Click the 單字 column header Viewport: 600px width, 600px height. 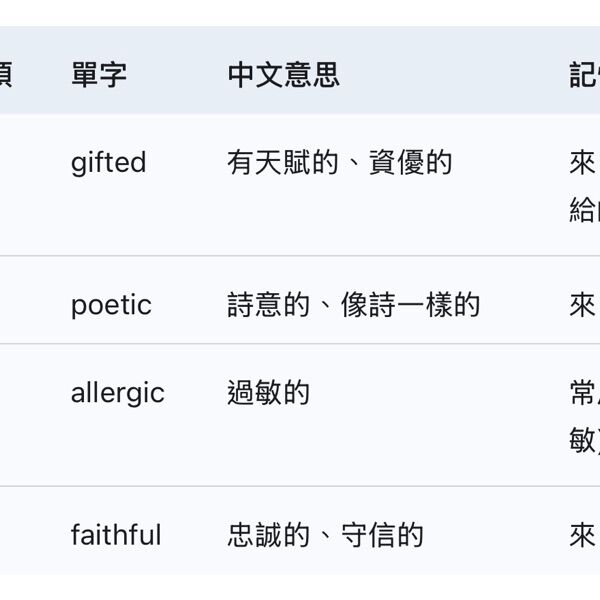(x=99, y=75)
